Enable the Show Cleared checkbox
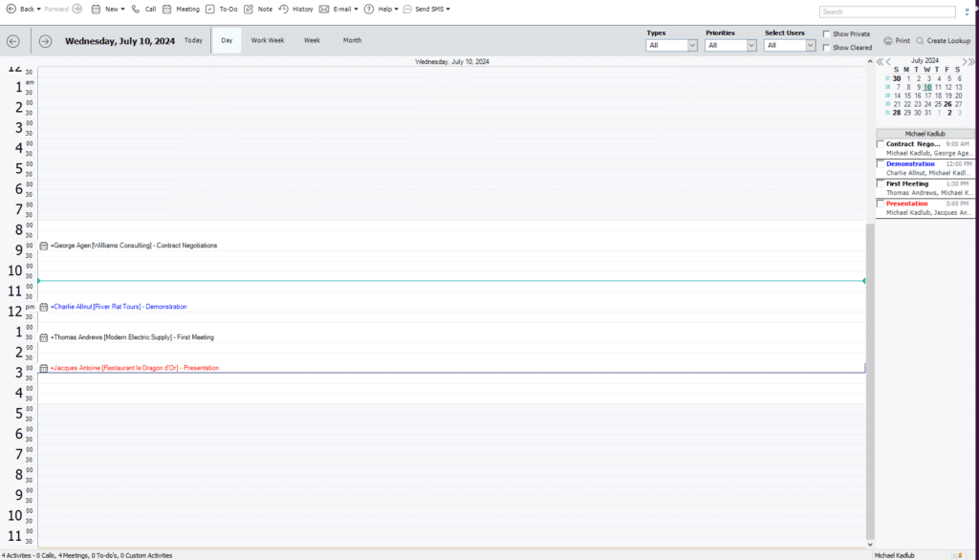 point(826,48)
